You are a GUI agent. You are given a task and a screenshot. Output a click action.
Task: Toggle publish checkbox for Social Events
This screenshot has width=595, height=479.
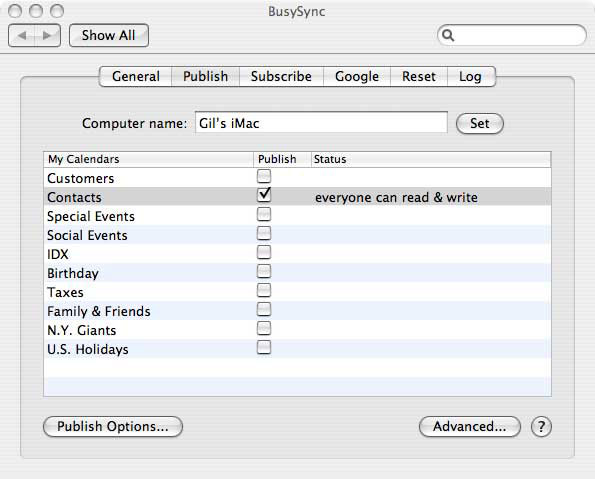(x=264, y=233)
